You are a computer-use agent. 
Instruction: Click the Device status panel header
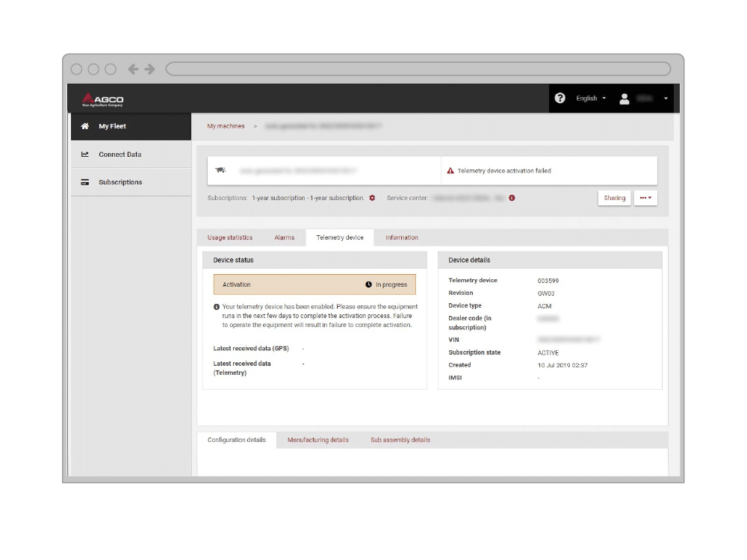pos(314,260)
